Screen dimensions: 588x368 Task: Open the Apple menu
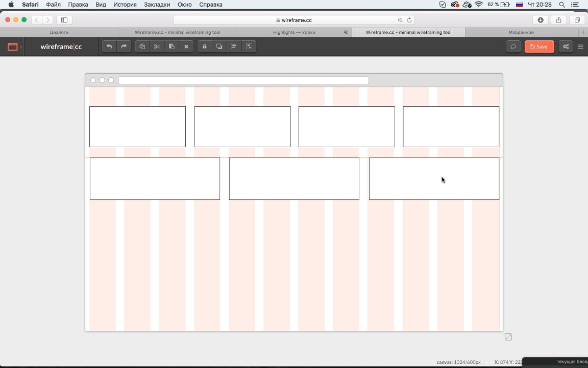coord(11,5)
